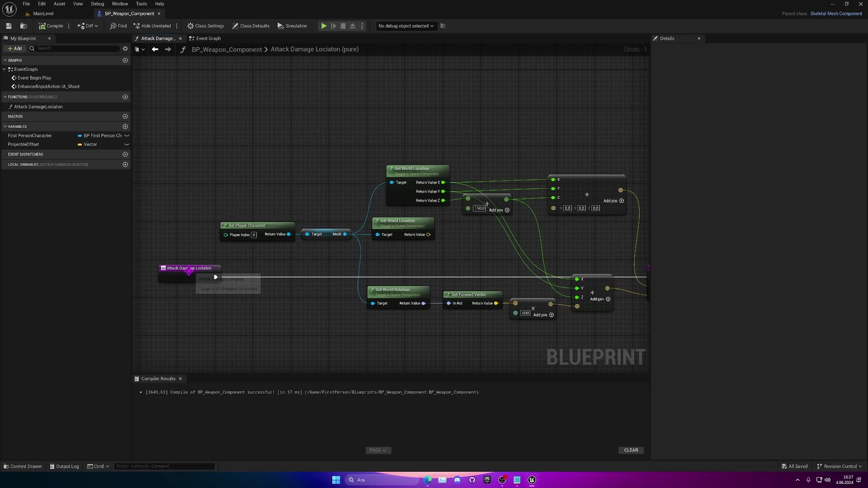Click the debug object locate icon
Image resolution: width=868 pixels, height=488 pixels.
click(x=443, y=26)
